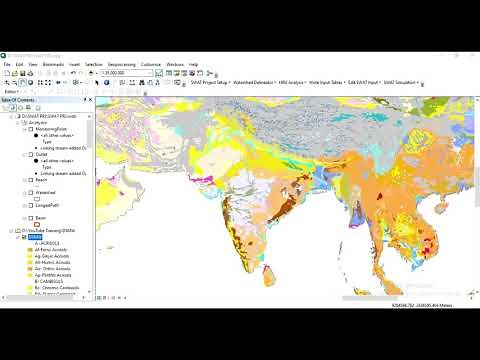This screenshot has width=480, height=360.
Task: Open Watershed Delineator dropdown menu
Action: click(254, 82)
